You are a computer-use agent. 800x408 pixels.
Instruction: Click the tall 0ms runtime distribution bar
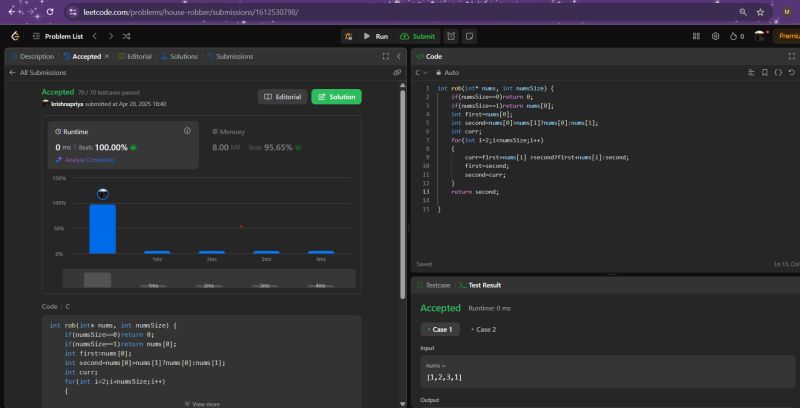coord(103,229)
